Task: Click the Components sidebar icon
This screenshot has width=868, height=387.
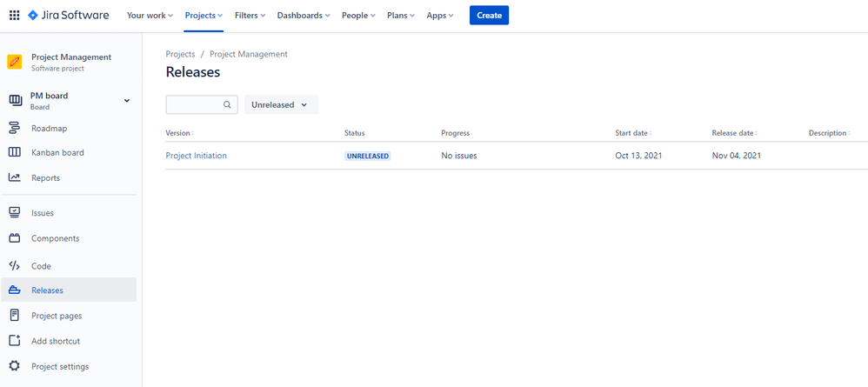Action: pos(15,238)
